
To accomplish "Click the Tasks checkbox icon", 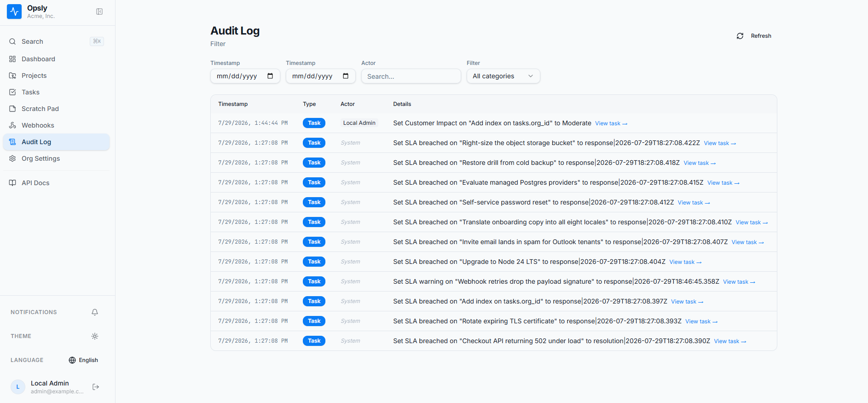I will 12,92.
